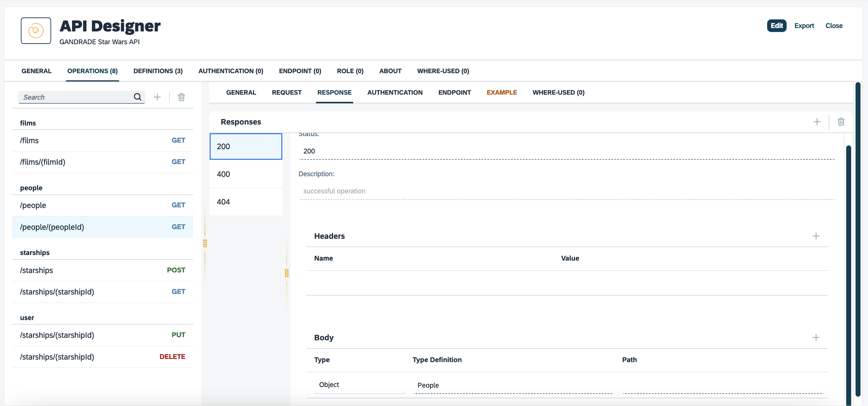This screenshot has width=868, height=406.
Task: Select the 404 response status
Action: point(246,202)
